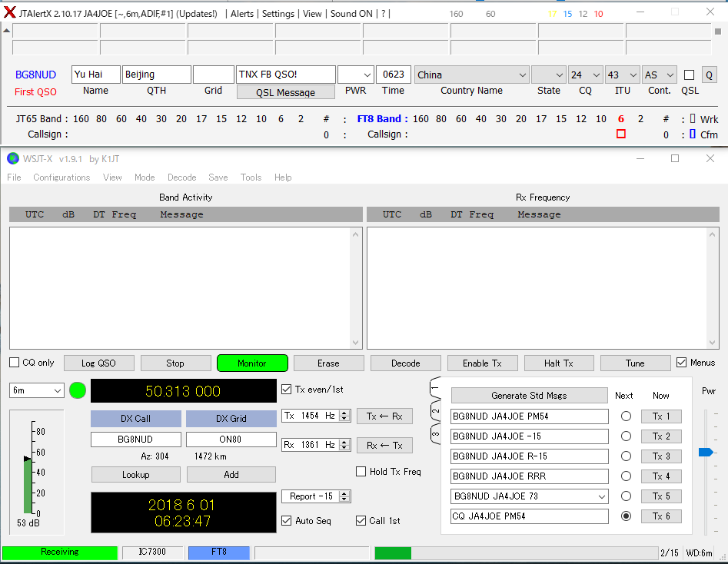The image size is (728, 564).
Task: Open the ITU zone dropdown showing 43
Action: pos(622,75)
